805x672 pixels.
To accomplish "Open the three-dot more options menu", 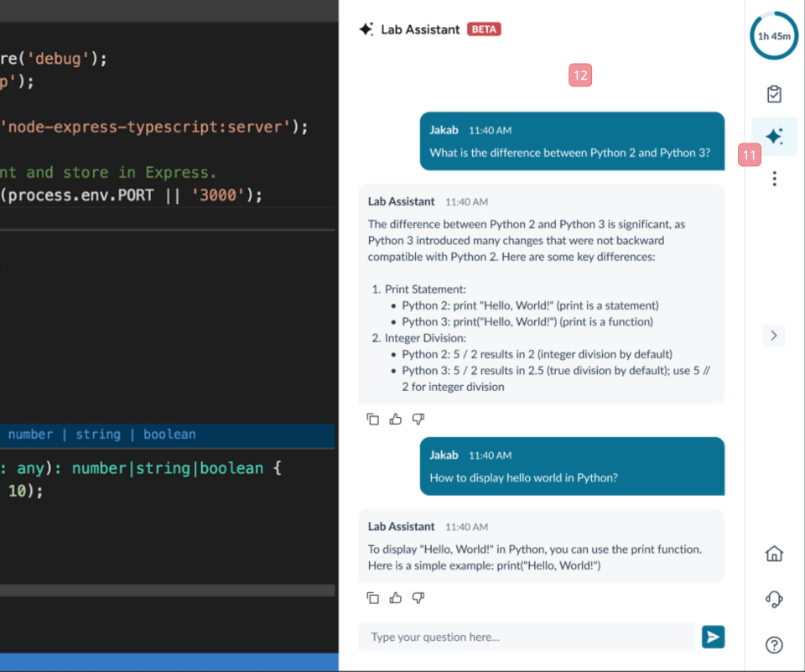I will [x=774, y=179].
